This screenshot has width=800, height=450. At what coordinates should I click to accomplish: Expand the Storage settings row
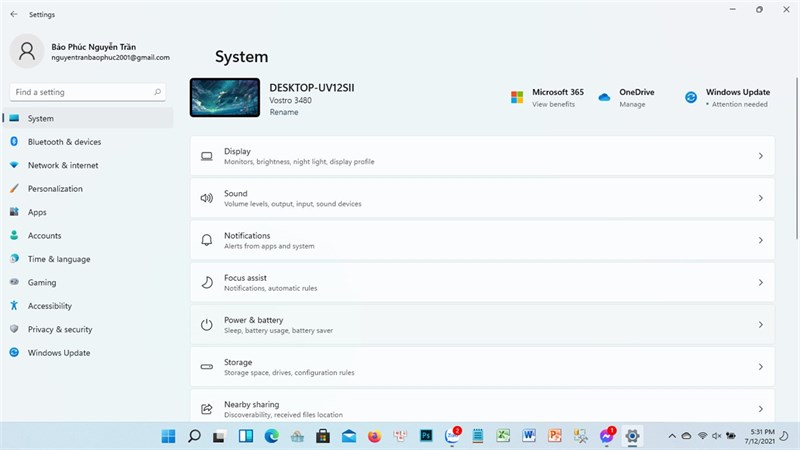[482, 367]
